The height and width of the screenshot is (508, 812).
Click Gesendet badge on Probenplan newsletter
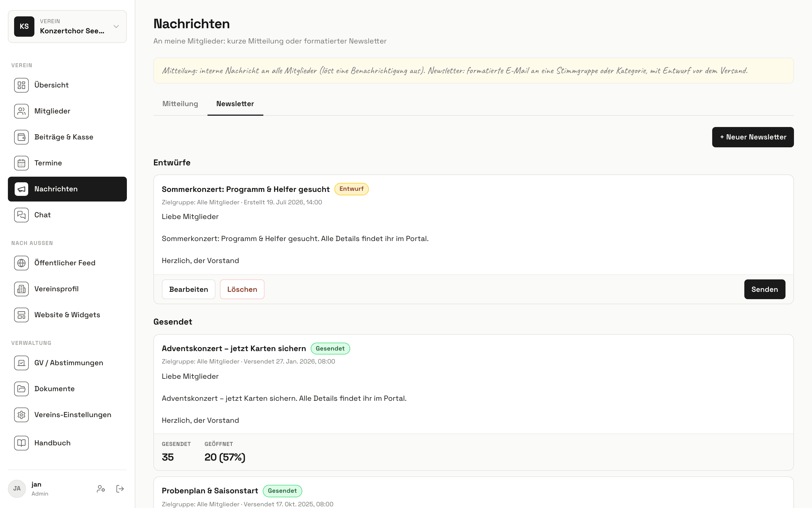point(282,491)
